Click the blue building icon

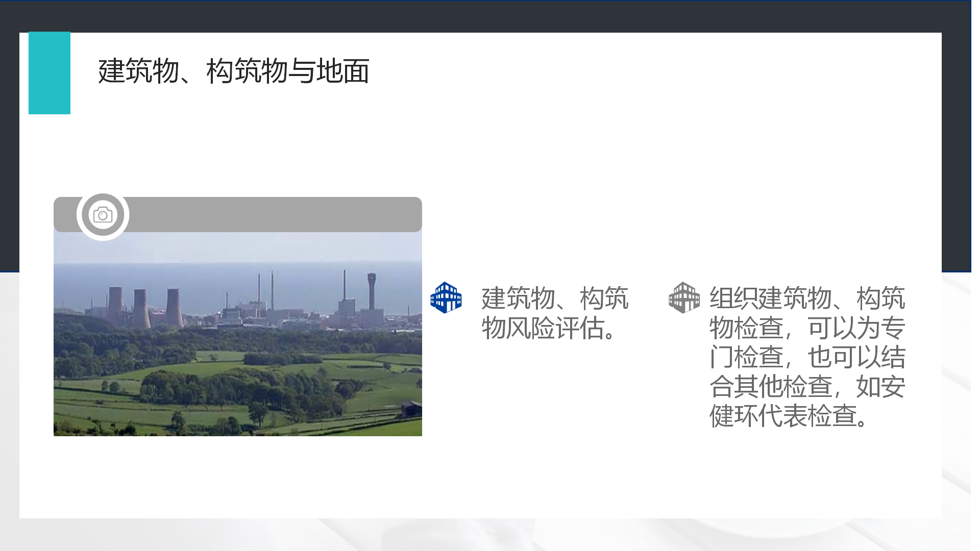(446, 297)
